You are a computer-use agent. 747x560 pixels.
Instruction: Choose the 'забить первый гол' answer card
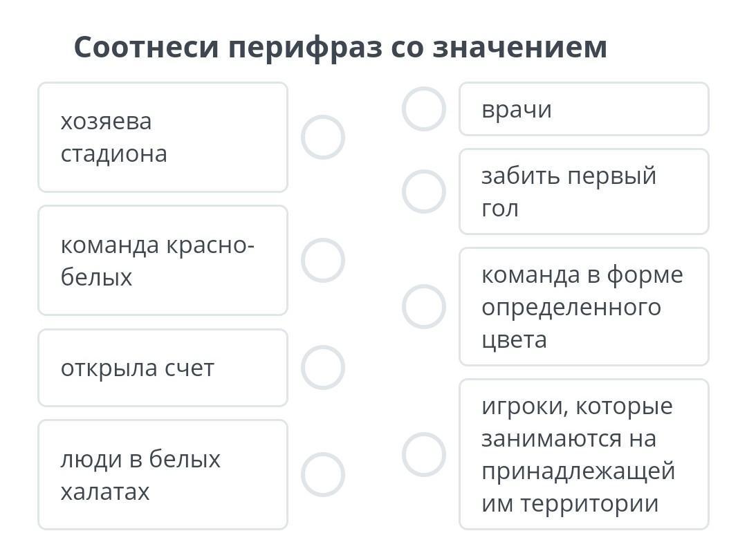(x=584, y=192)
